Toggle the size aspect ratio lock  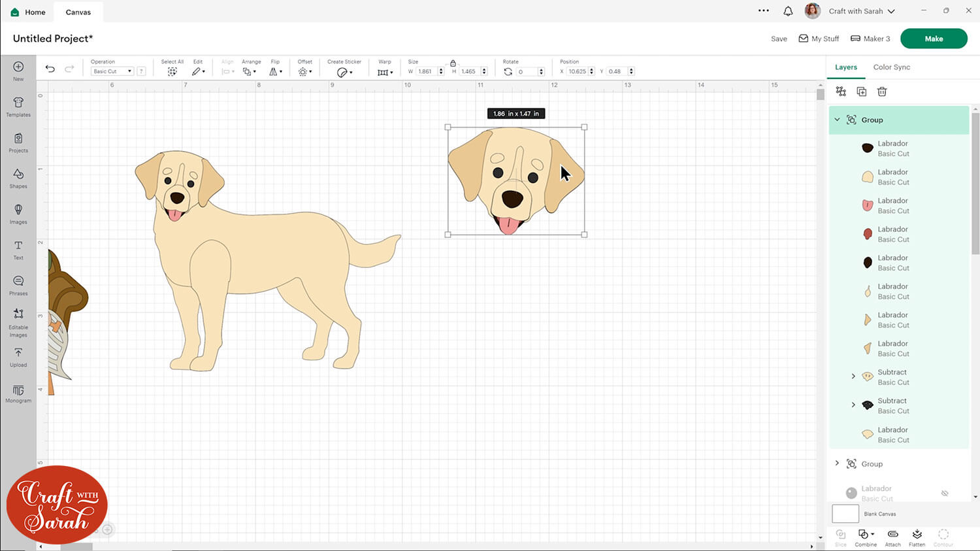tap(453, 63)
